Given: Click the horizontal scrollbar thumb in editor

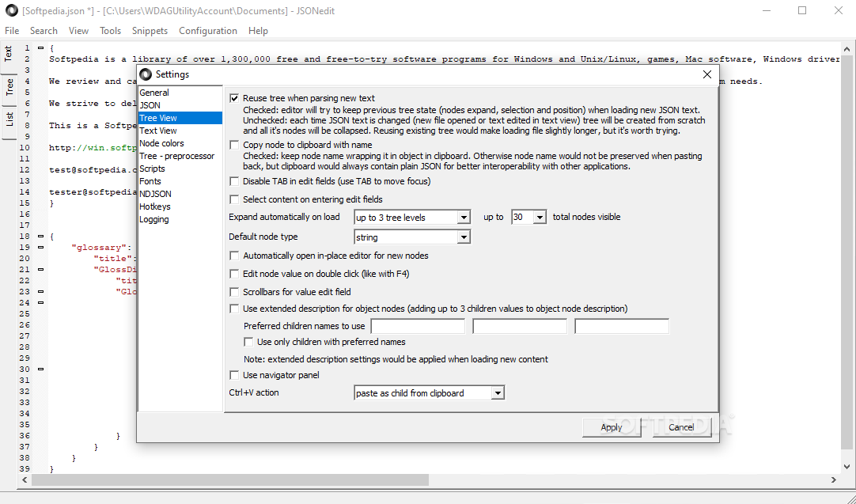Looking at the screenshot, I should [230, 479].
